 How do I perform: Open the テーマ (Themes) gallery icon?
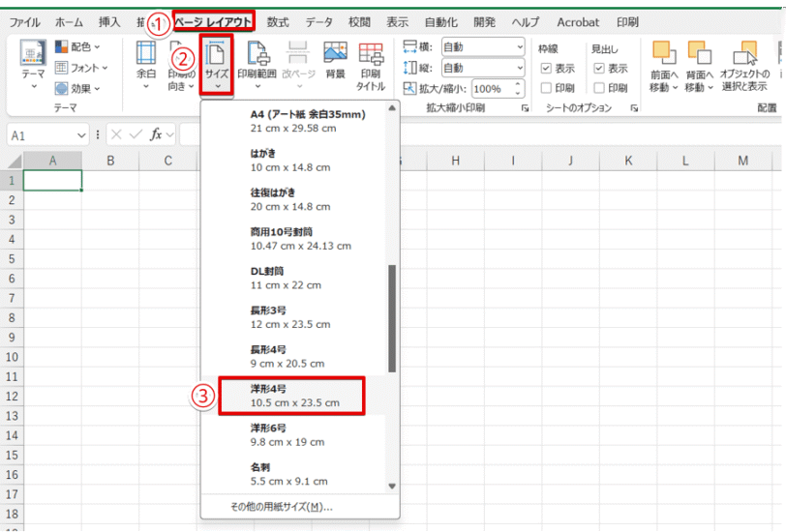[33, 56]
